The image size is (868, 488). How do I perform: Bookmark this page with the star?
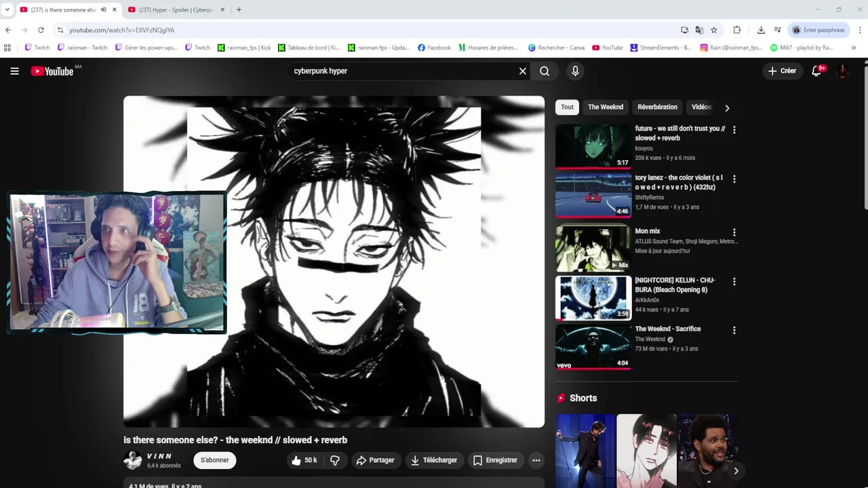click(x=714, y=30)
